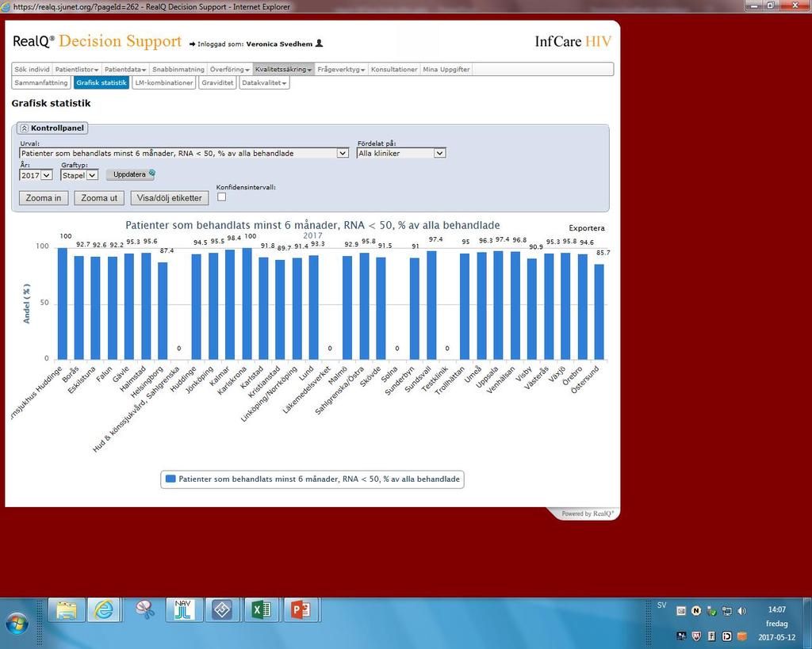Image resolution: width=812 pixels, height=649 pixels.
Task: Click the Norton tray icon
Action: [x=696, y=611]
